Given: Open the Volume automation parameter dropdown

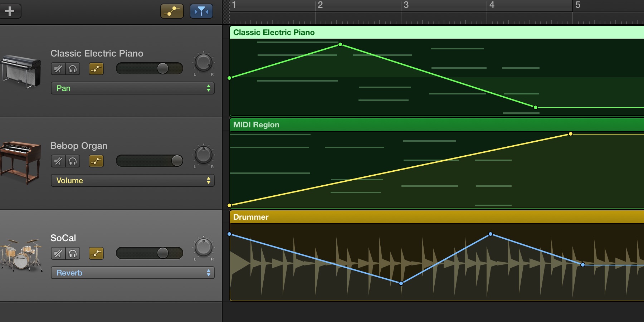Looking at the screenshot, I should point(133,180).
